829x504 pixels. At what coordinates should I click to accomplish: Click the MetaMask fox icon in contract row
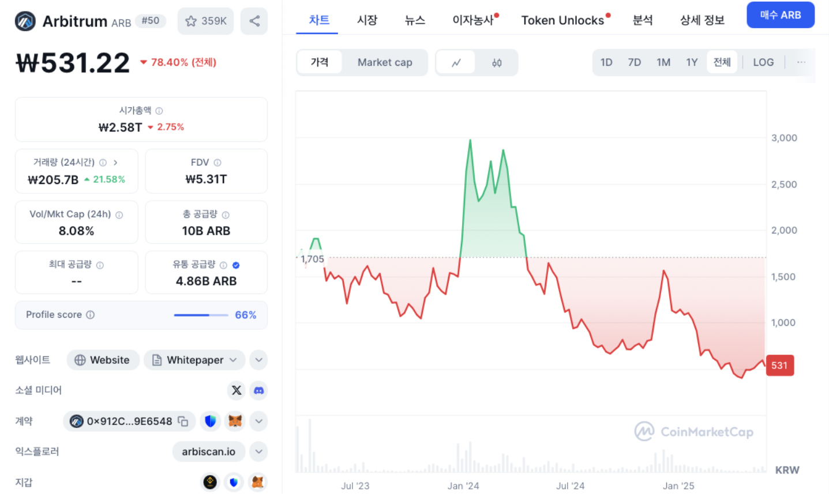point(235,422)
